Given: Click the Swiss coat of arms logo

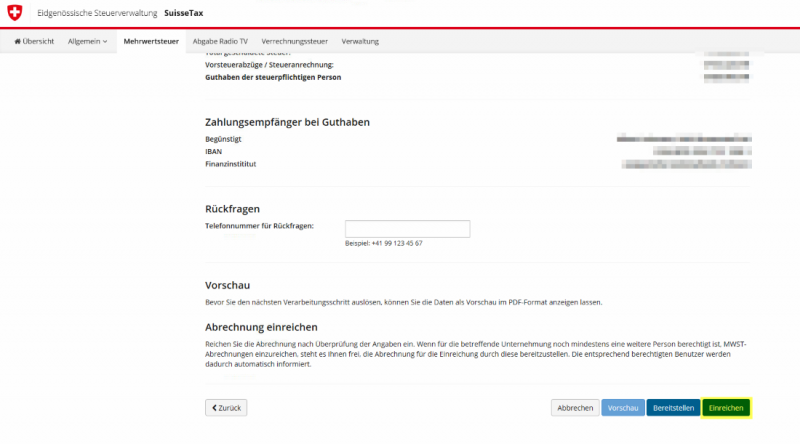Looking at the screenshot, I should (15, 13).
